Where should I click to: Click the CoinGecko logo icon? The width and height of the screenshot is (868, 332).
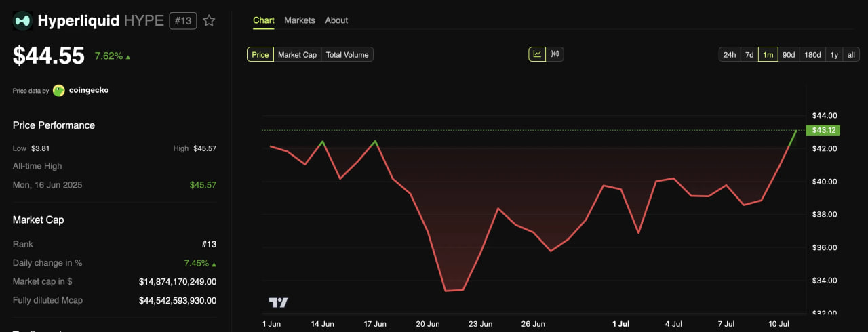[x=59, y=90]
